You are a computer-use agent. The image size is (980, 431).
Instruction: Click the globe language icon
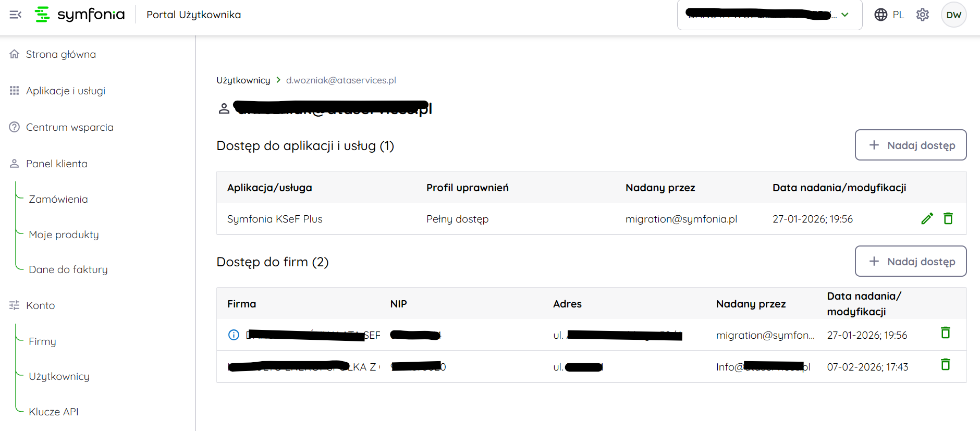click(881, 15)
